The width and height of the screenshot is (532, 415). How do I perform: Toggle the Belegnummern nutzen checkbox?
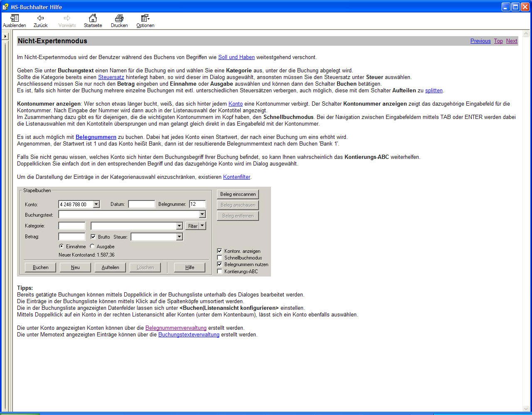tap(220, 264)
